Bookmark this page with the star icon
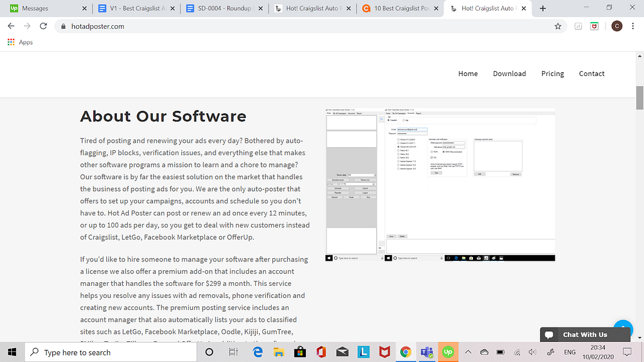 [558, 26]
